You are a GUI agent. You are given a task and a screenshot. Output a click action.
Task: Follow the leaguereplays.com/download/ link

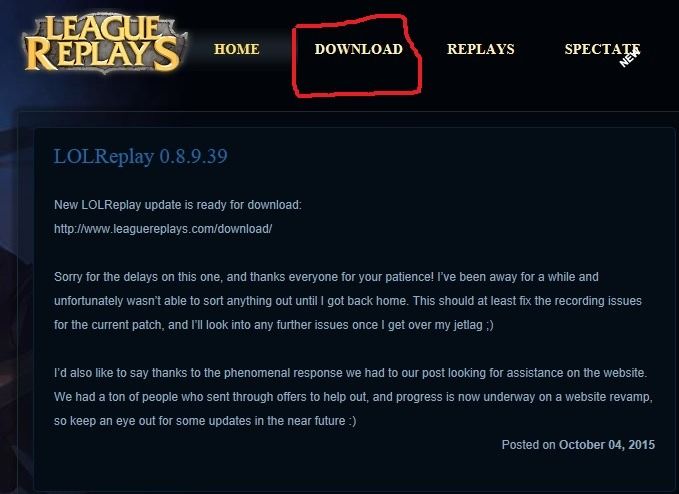163,229
